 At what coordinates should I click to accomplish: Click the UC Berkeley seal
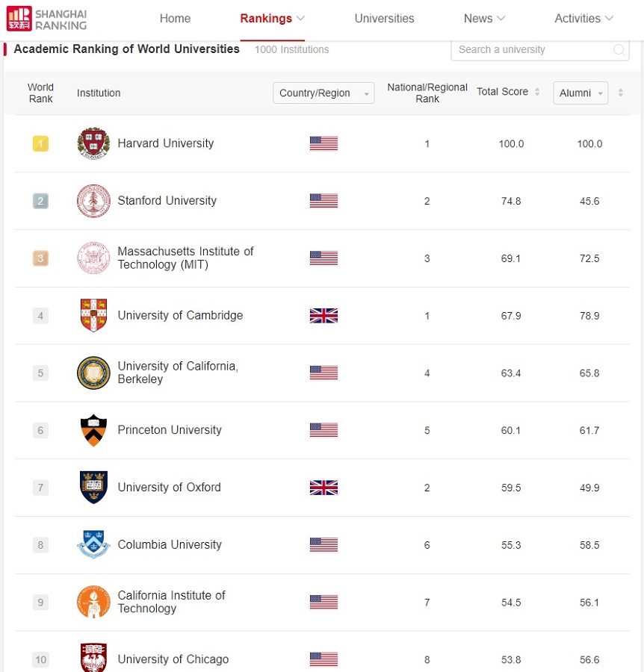point(93,373)
